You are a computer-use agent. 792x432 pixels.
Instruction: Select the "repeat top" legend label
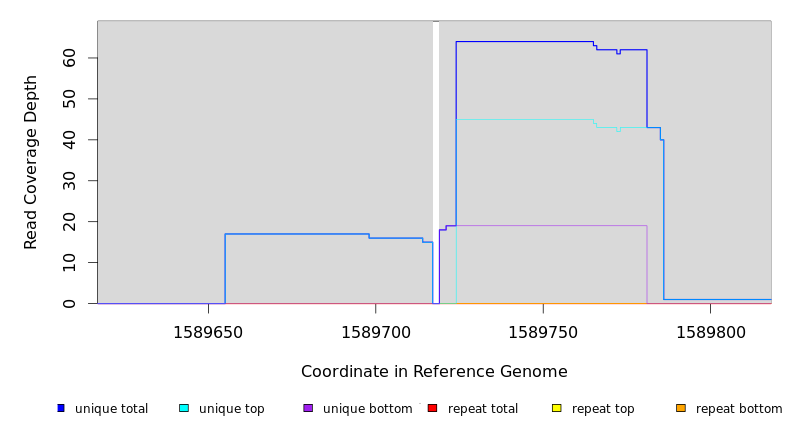[x=603, y=409]
